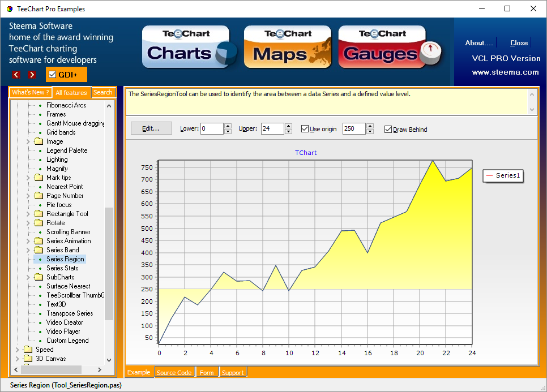This screenshot has height=392, width=547.
Task: Toggle the GDI+ checkbox
Action: [x=52, y=75]
